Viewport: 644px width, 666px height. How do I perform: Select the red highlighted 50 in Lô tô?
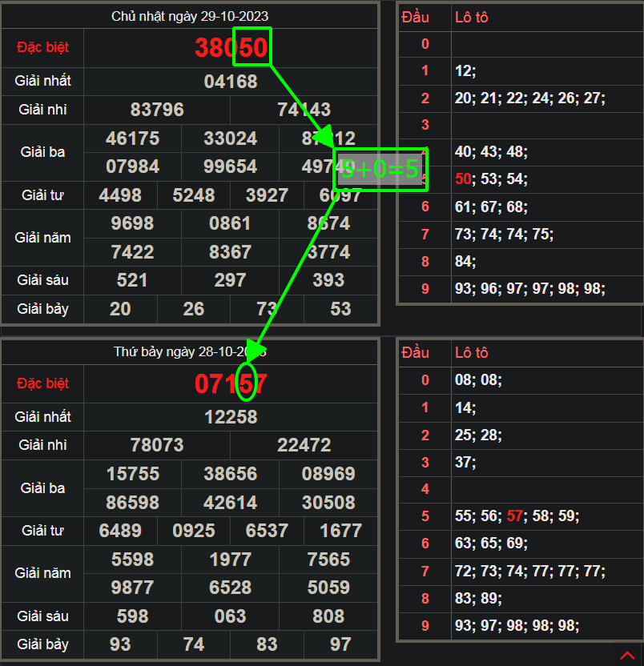coord(464,179)
